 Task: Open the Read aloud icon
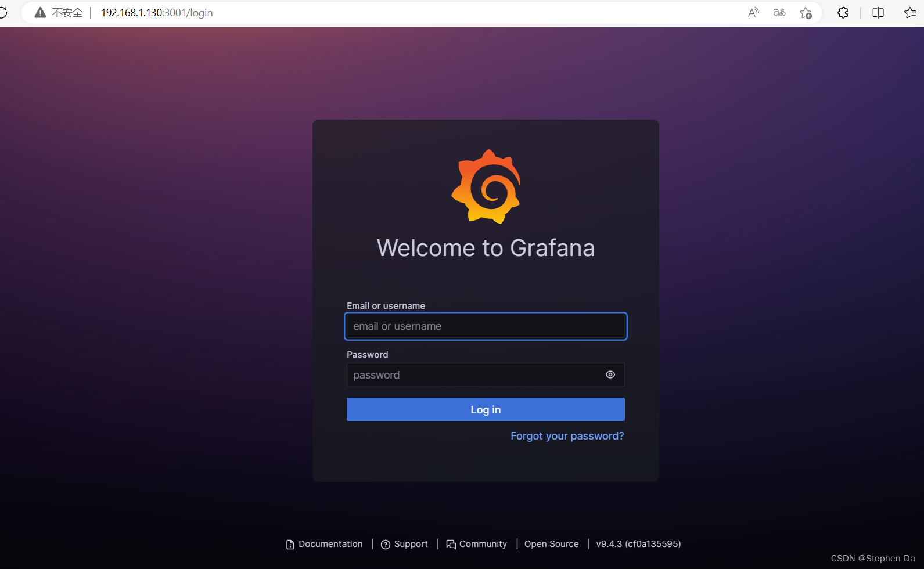click(x=753, y=13)
